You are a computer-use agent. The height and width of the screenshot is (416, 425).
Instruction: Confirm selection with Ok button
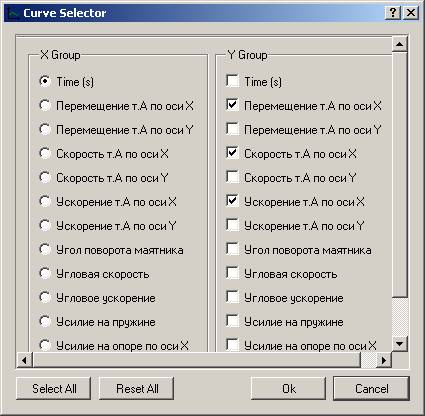click(288, 388)
